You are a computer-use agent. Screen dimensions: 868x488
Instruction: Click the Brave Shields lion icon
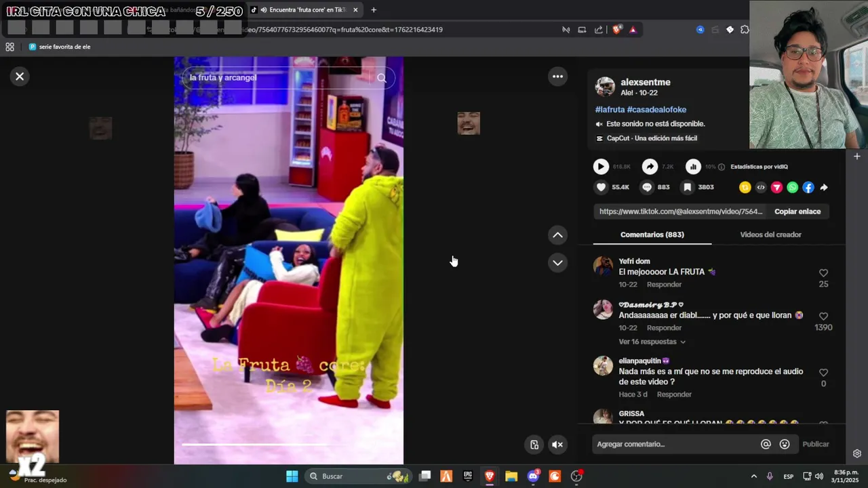[x=617, y=30]
